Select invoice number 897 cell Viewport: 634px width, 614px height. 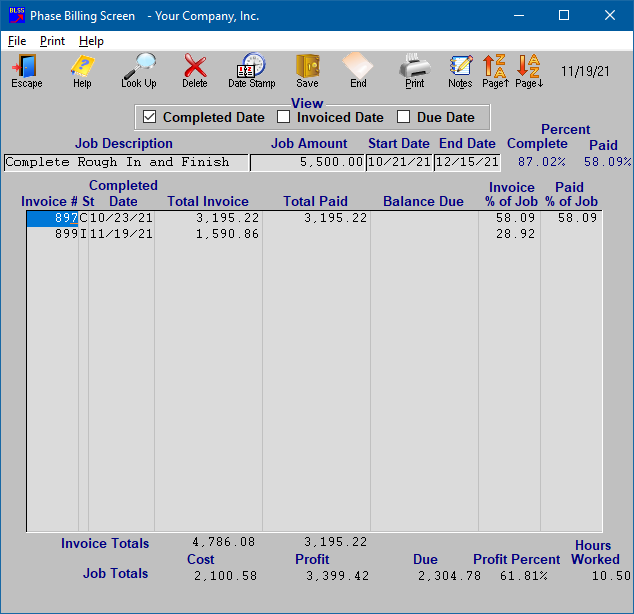tap(53, 218)
